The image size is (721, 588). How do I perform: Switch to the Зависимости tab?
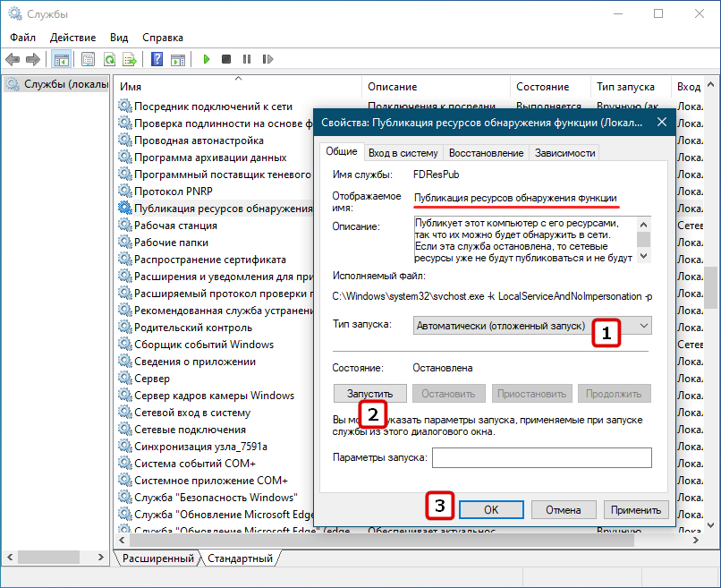click(x=564, y=153)
